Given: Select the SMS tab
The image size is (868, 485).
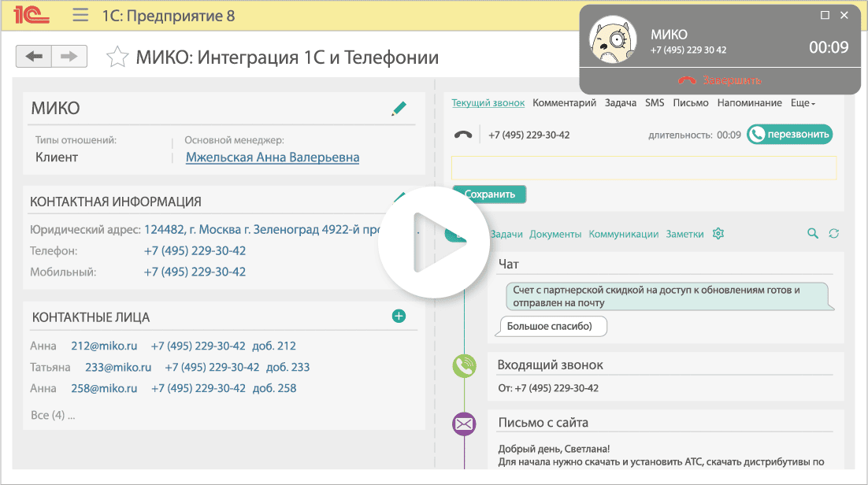Looking at the screenshot, I should click(x=655, y=102).
